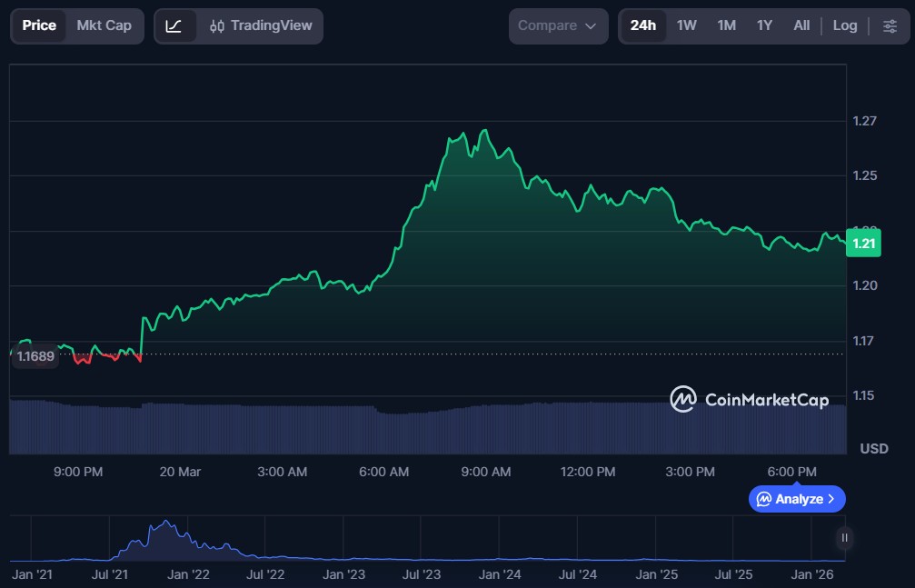Switch to TradingView candlestick chart

pos(260,26)
